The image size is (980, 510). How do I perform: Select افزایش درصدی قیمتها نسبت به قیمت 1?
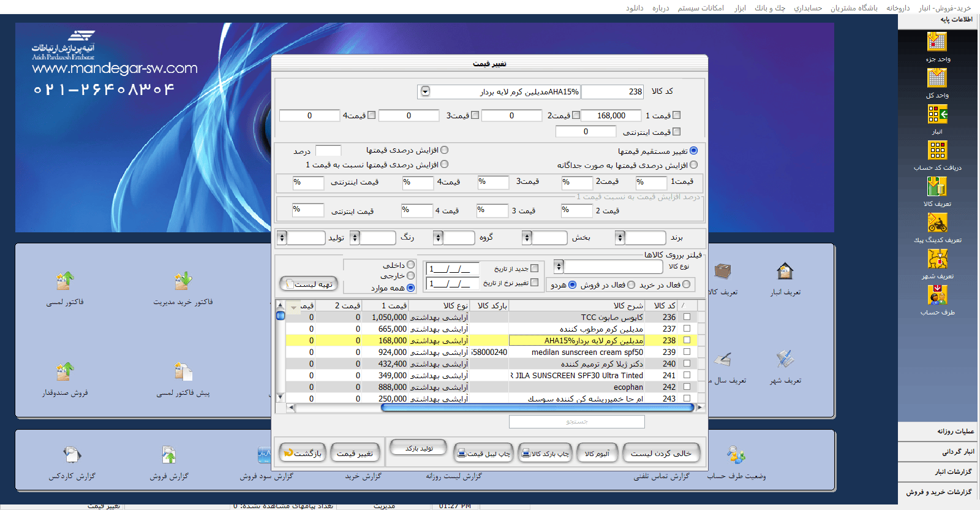coord(444,164)
